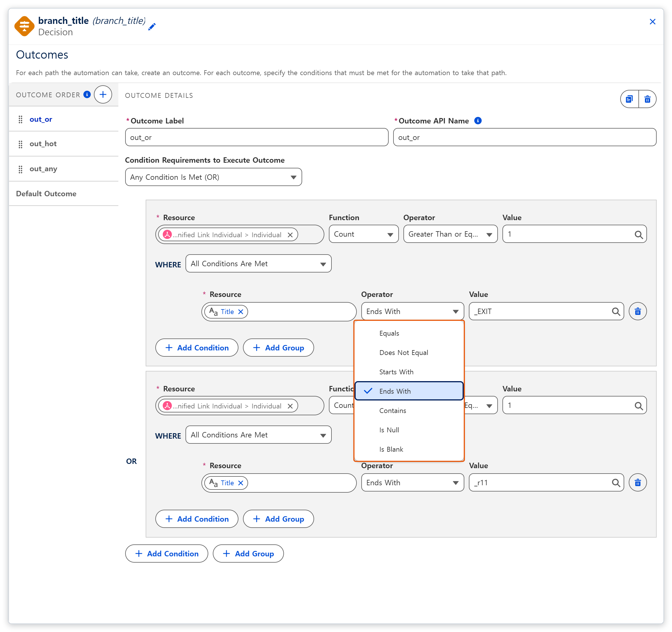The image size is (672, 632).
Task: Open the Condition Requirements dropdown
Action: [x=213, y=177]
